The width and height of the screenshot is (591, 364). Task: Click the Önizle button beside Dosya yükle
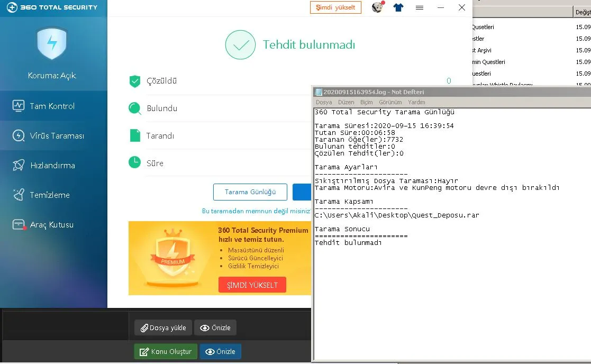coord(215,328)
